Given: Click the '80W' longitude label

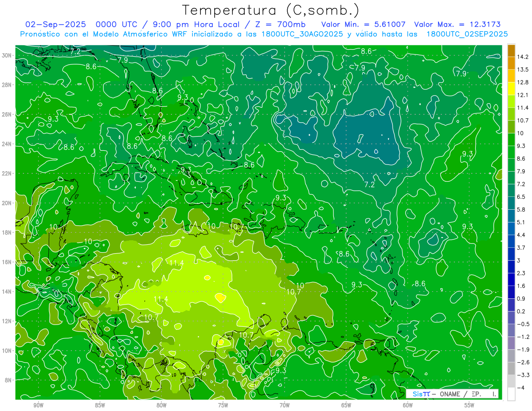Looking at the screenshot, I should tap(161, 405).
